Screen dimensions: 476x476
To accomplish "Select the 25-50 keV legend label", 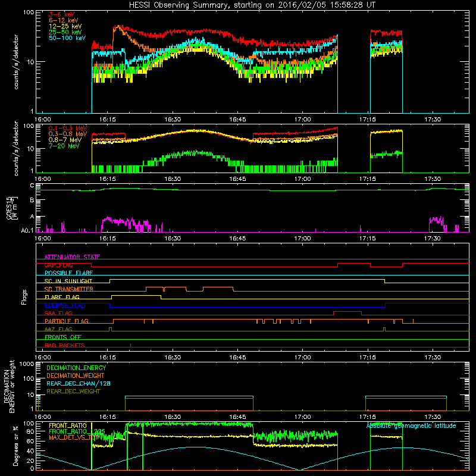I will tap(65, 32).
